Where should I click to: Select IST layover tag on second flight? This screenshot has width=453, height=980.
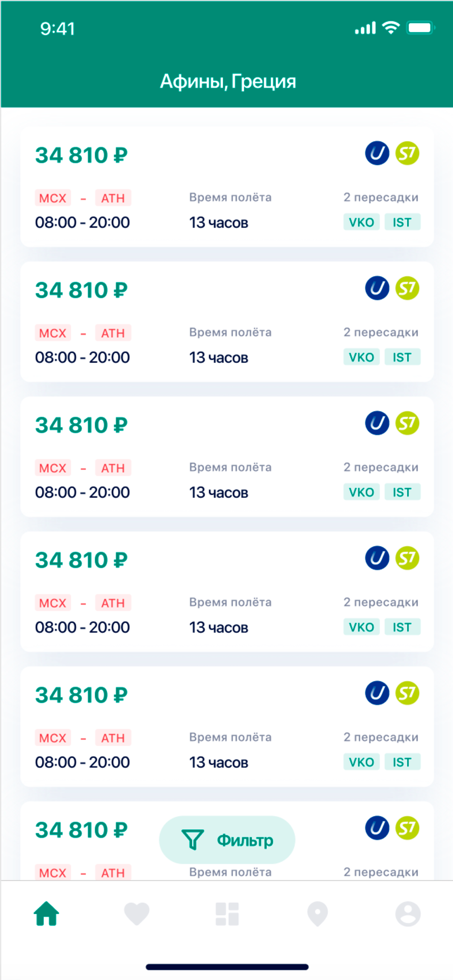pos(402,357)
